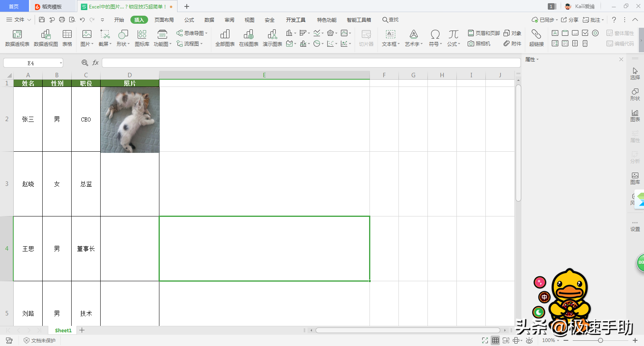Expand the shapes (形状) dropdown
The width and height of the screenshot is (644, 346).
[x=123, y=38]
